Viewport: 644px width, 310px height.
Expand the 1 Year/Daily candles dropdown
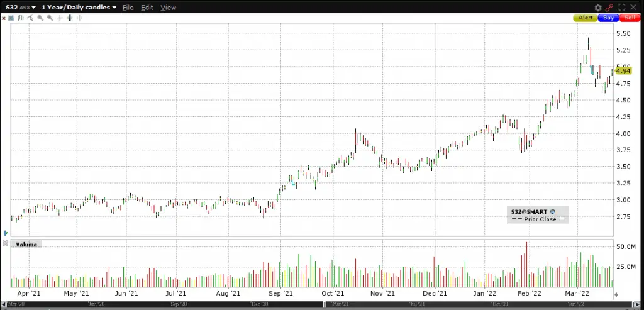pyautogui.click(x=79, y=7)
